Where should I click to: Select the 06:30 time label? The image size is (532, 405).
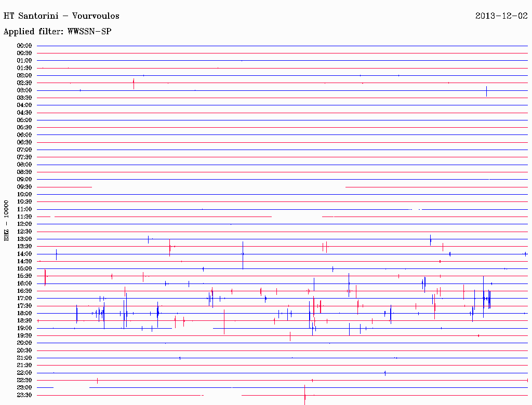[x=24, y=142]
